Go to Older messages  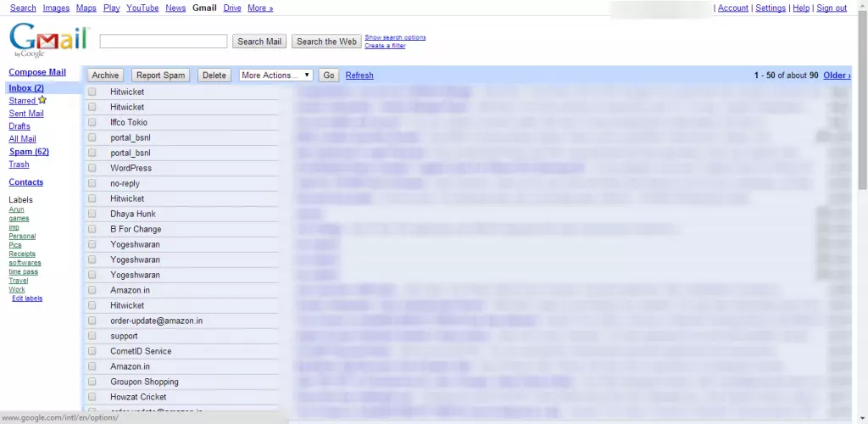[837, 75]
